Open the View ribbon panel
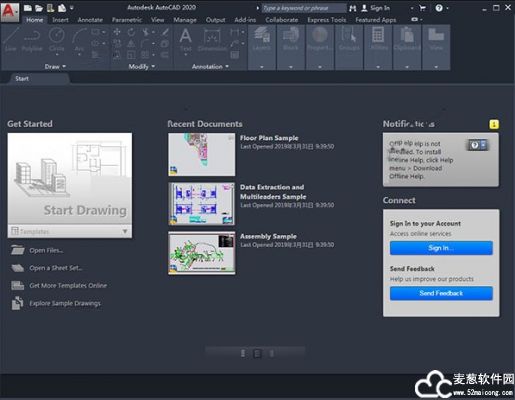515x400 pixels. pyautogui.click(x=436, y=47)
